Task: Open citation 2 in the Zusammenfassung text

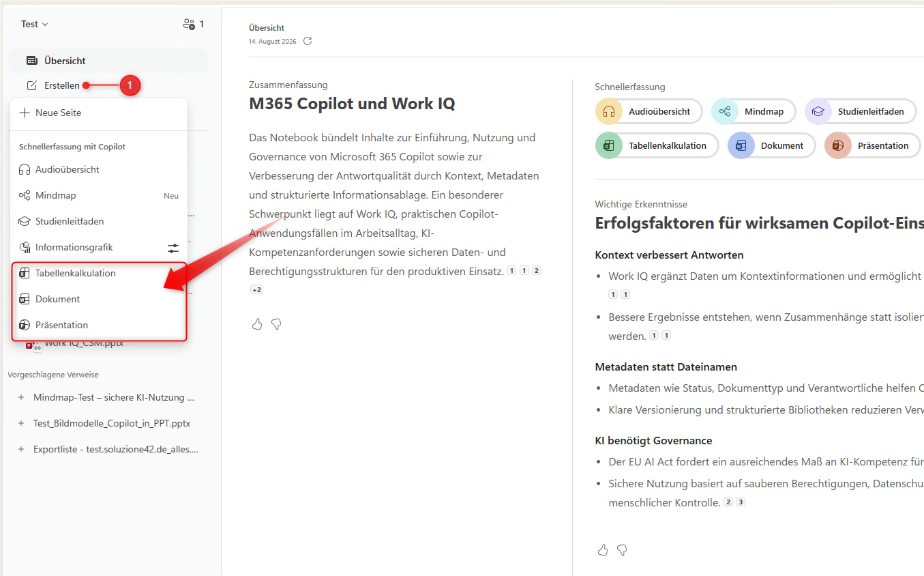Action: pyautogui.click(x=537, y=271)
